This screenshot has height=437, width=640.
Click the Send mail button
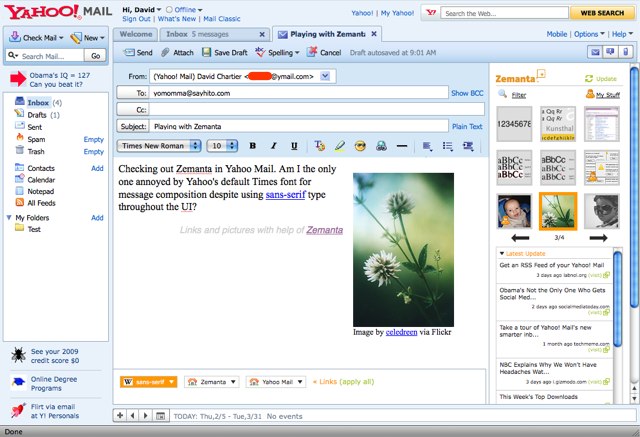coord(138,53)
